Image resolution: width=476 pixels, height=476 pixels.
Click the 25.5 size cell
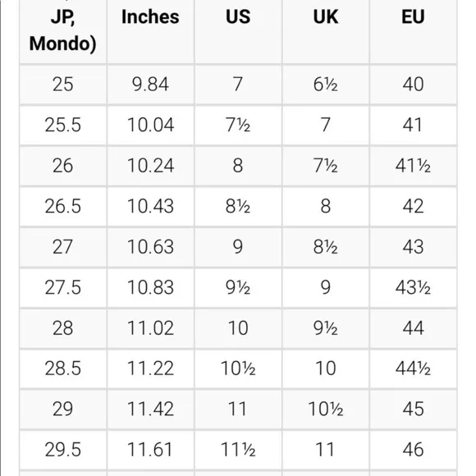tap(63, 125)
